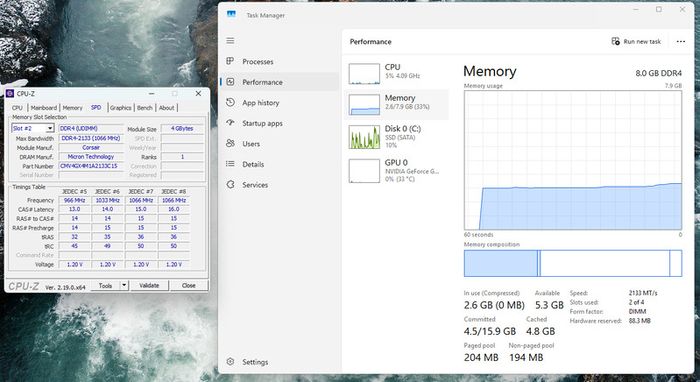The image size is (700, 382).
Task: Open the About tab in CPU-Z
Action: click(x=167, y=108)
